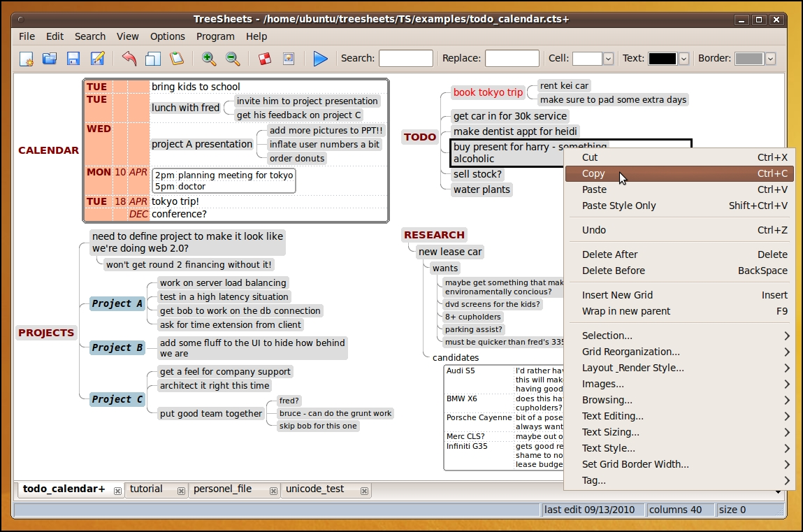Expand the Tag... submenu
This screenshot has width=803, height=532.
point(680,480)
